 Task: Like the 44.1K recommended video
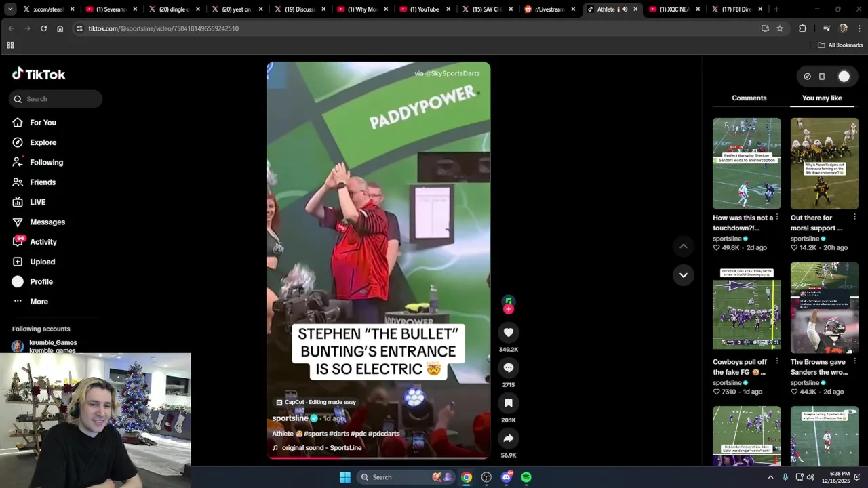click(x=794, y=392)
